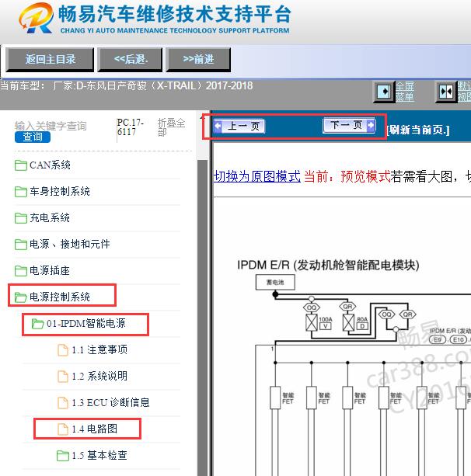This screenshot has height=476, width=471.
Task: Switch to original image mode link
Action: [x=256, y=176]
